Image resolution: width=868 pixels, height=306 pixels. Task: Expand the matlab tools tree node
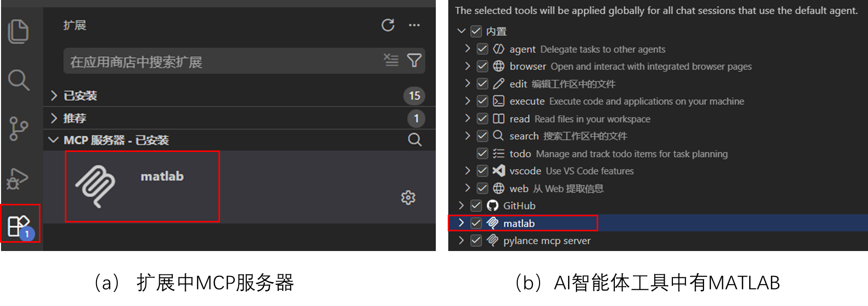pyautogui.click(x=461, y=223)
